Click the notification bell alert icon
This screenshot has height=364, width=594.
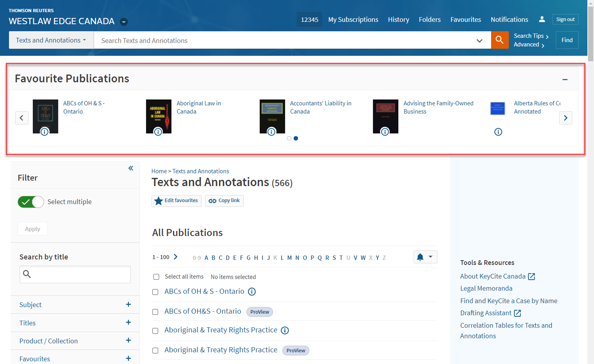[420, 257]
